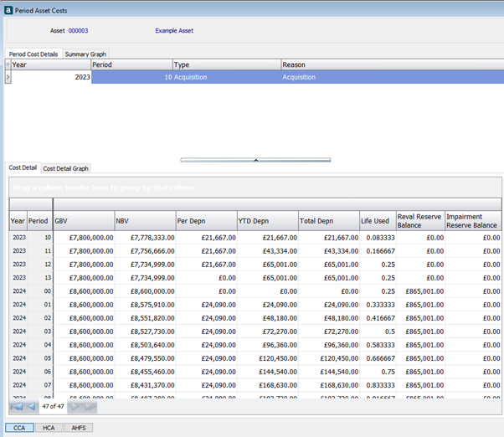The image size is (504, 437).
Task: Sort by upper grid Year column header
Action: click(51, 64)
